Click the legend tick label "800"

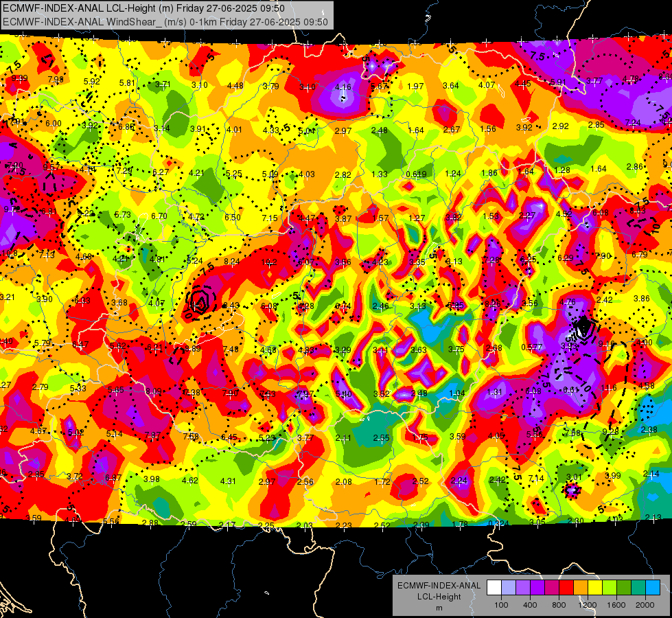pyautogui.click(x=559, y=605)
